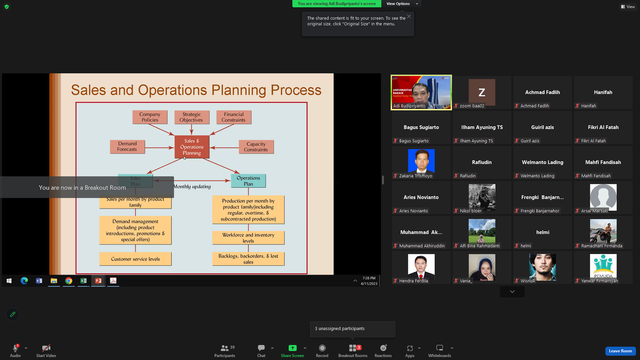Screen dimensions: 640x360
Task: Select Adi Budipriyanto's video tile
Action: click(421, 93)
